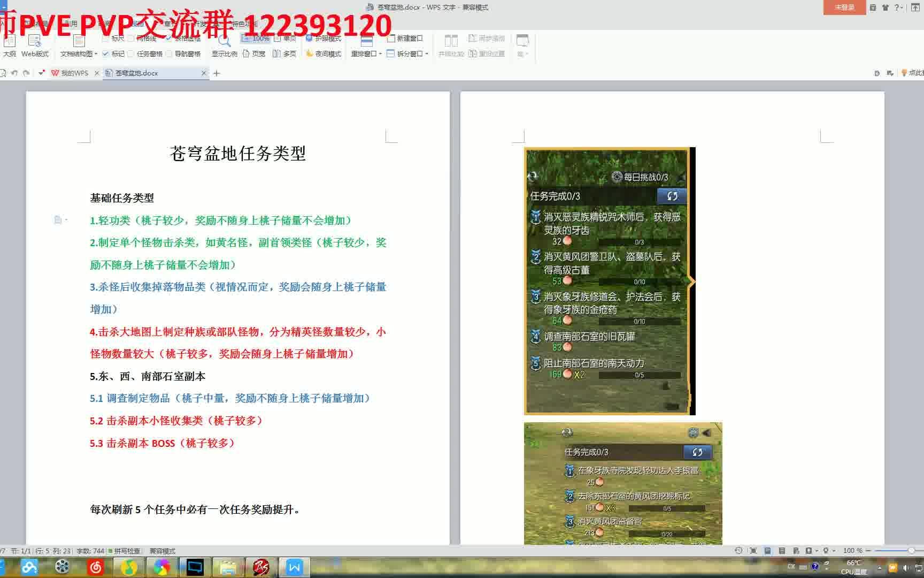Set zoom to 100% in the ribbon
Viewport: 924px width, 578px height.
click(x=256, y=39)
